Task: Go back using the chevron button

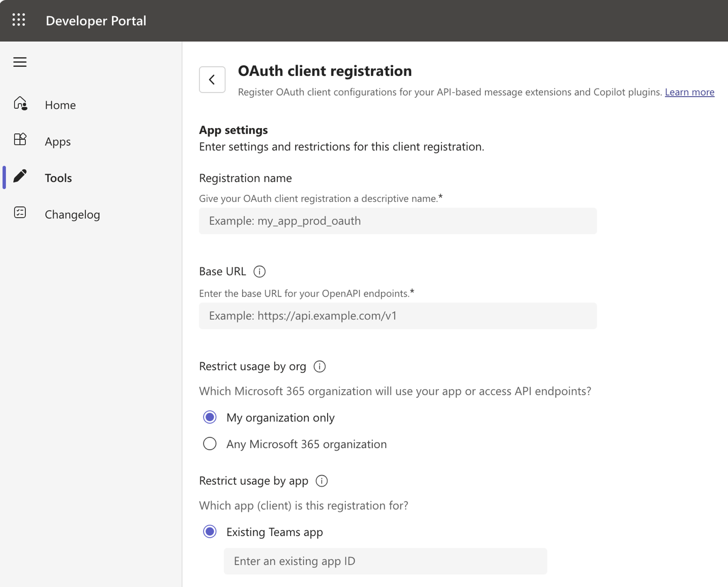Action: tap(212, 79)
